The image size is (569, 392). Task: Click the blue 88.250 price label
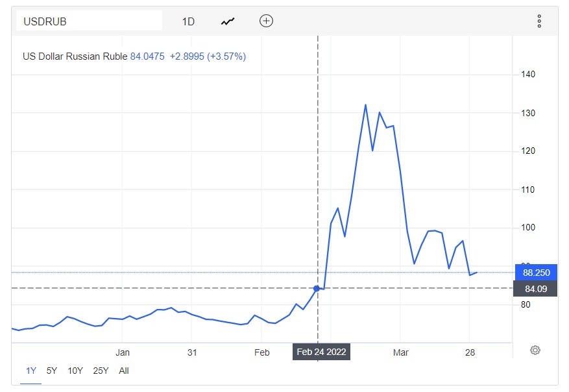pos(536,273)
